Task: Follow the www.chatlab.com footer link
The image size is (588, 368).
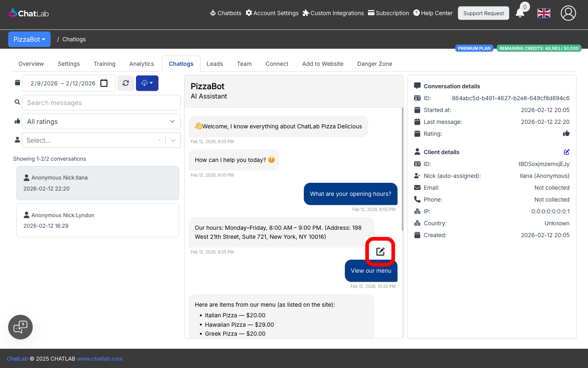Action: 100,359
